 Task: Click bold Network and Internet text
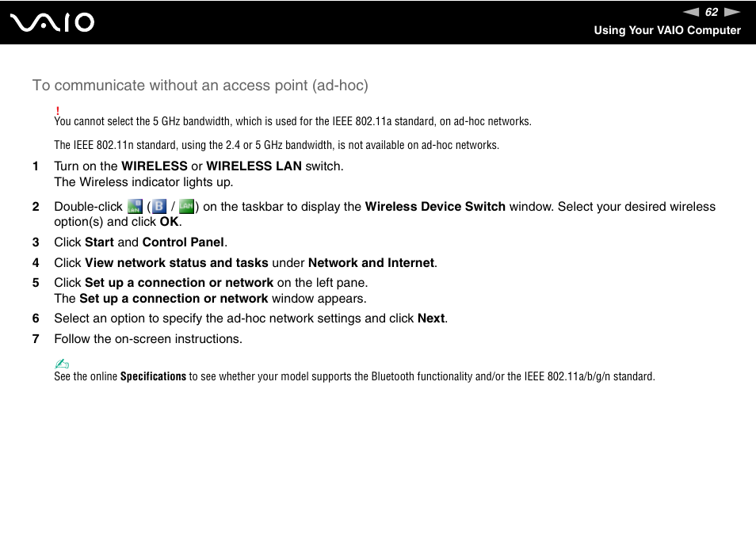[x=371, y=263]
